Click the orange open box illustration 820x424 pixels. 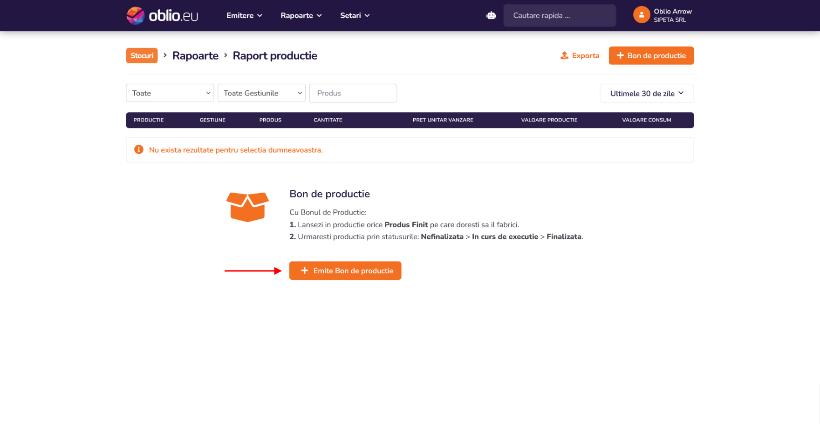point(247,207)
